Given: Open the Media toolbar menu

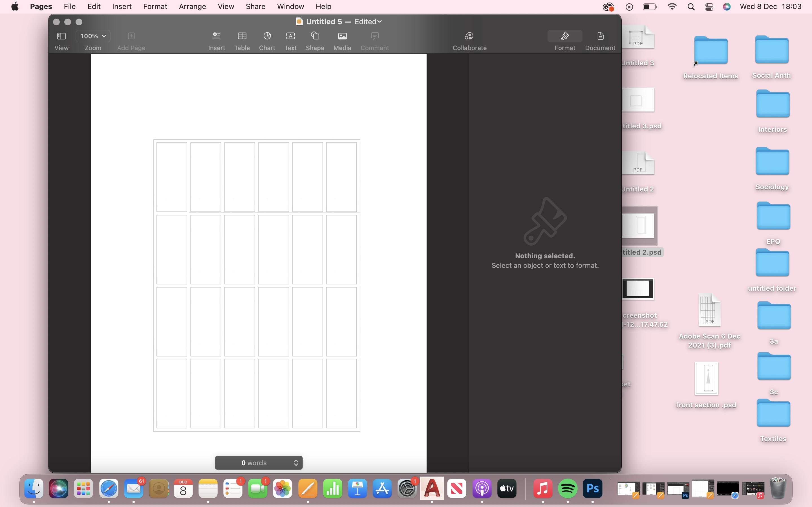Looking at the screenshot, I should [342, 36].
